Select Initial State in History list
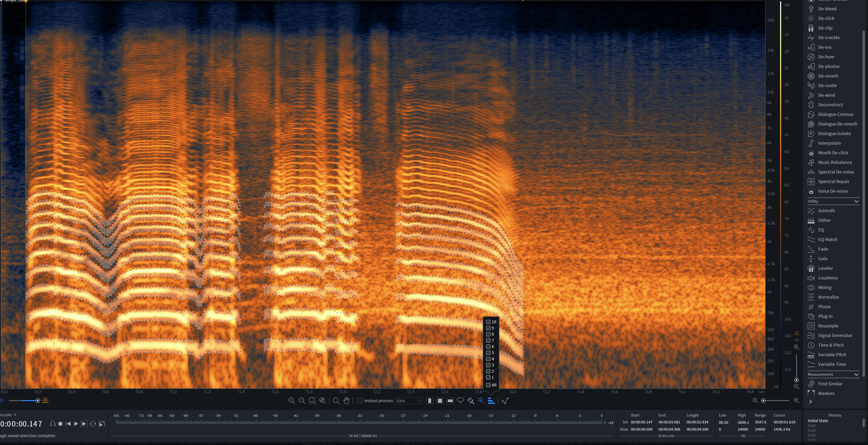 tap(818, 421)
